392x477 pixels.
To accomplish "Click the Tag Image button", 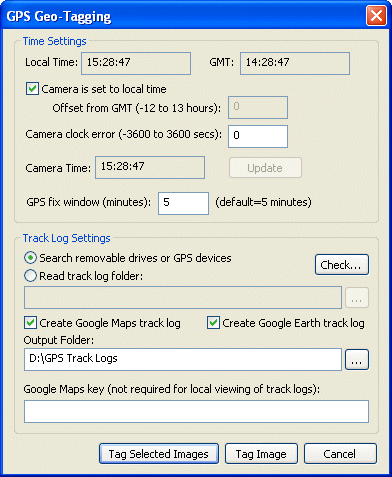I will (261, 454).
